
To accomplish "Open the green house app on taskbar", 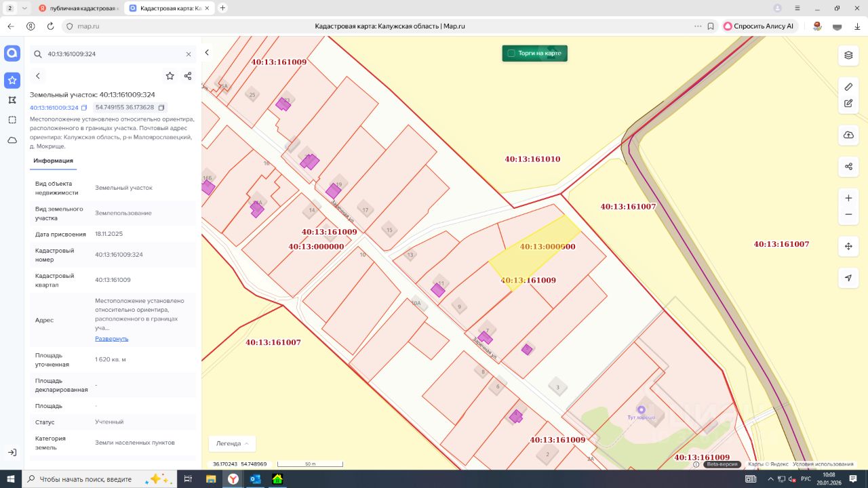I will tap(277, 479).
